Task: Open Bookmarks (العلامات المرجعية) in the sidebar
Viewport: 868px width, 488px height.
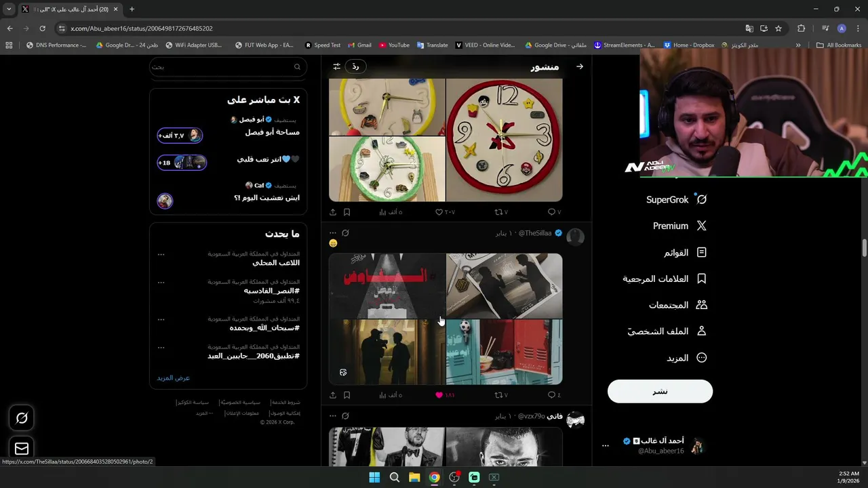Action: click(665, 279)
